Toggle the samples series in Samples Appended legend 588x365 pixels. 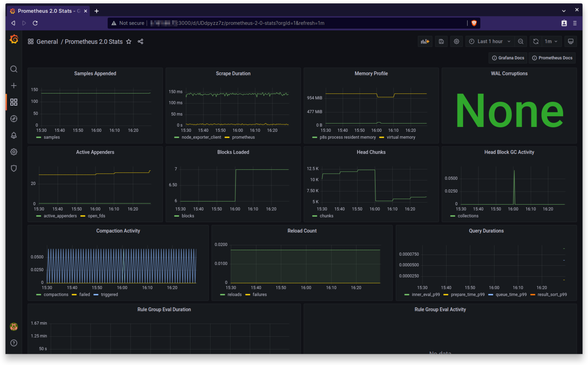pos(52,137)
